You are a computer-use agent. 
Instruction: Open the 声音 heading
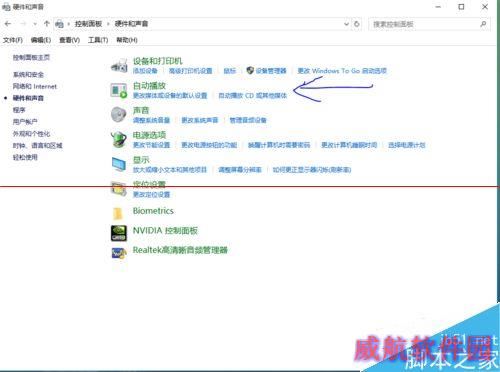141,110
